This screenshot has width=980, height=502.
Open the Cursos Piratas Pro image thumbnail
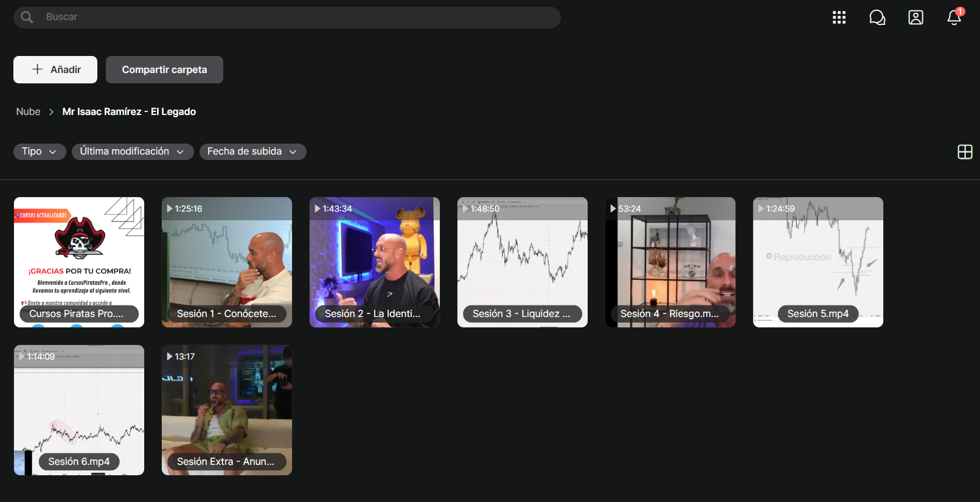coord(79,262)
